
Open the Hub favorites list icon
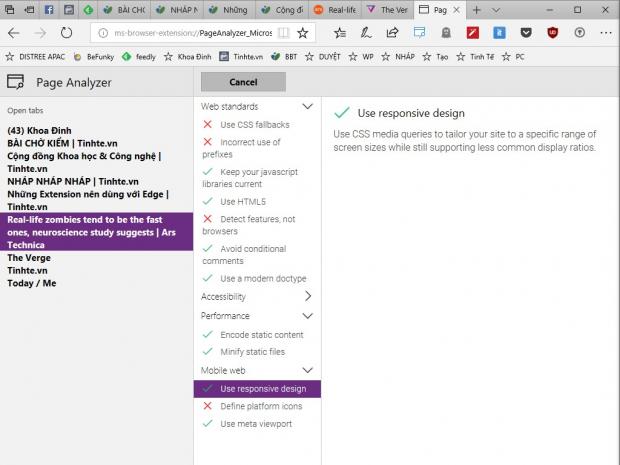[339, 32]
